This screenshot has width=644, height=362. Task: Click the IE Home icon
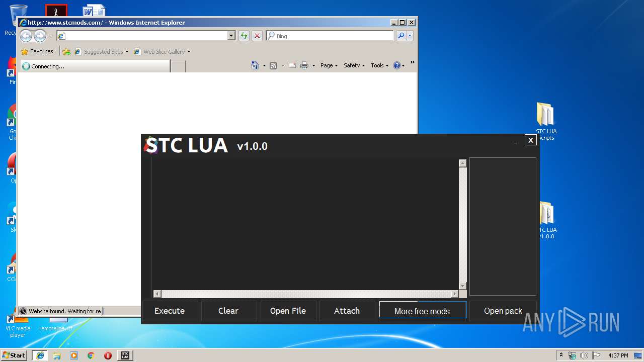255,65
